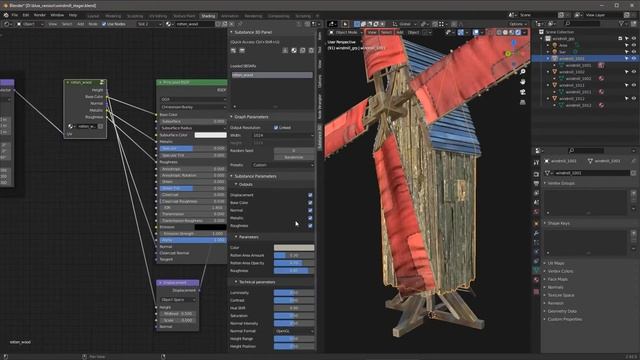Select solid viewport shading icon
Viewport: 640px width, 360px height.
[505, 32]
